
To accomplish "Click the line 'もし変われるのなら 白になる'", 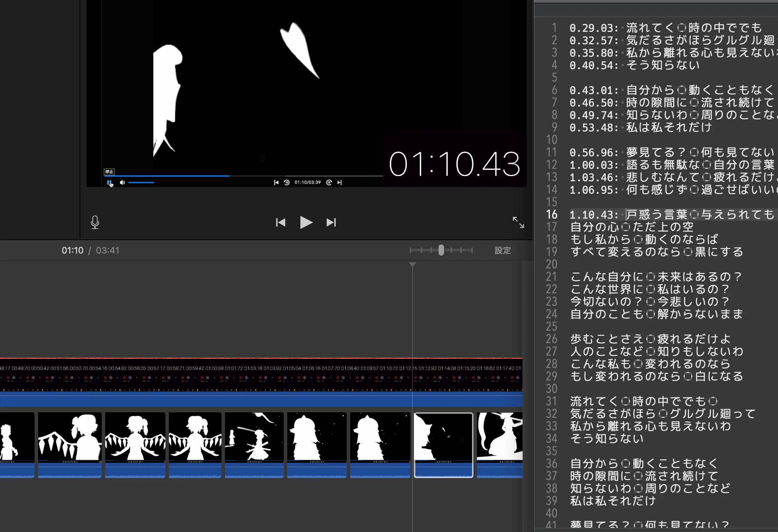I will (x=657, y=376).
